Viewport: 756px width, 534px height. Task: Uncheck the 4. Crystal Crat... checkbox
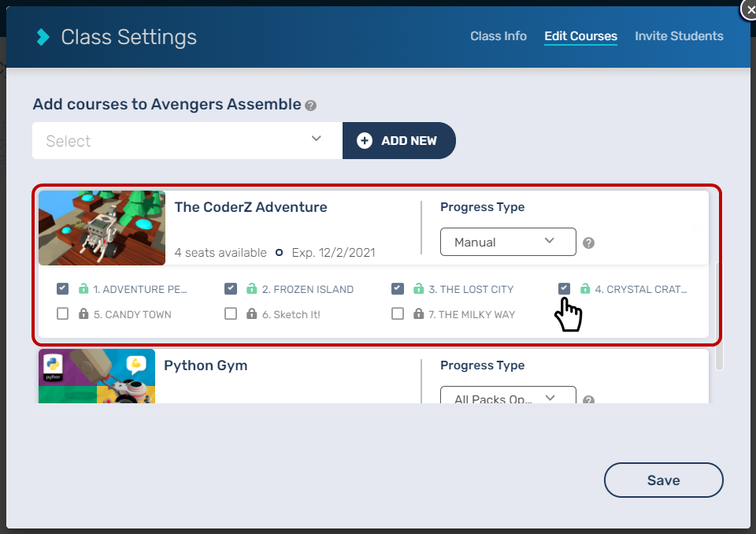564,288
